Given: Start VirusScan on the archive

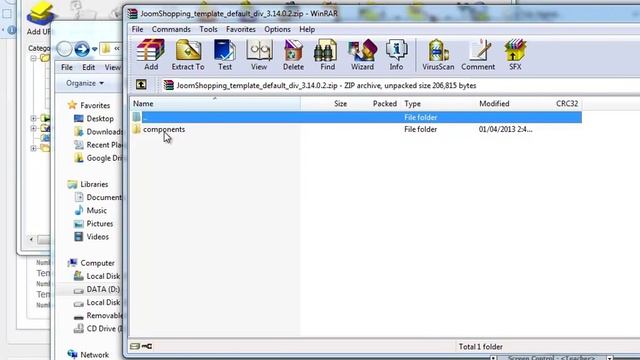Looking at the screenshot, I should [438, 54].
